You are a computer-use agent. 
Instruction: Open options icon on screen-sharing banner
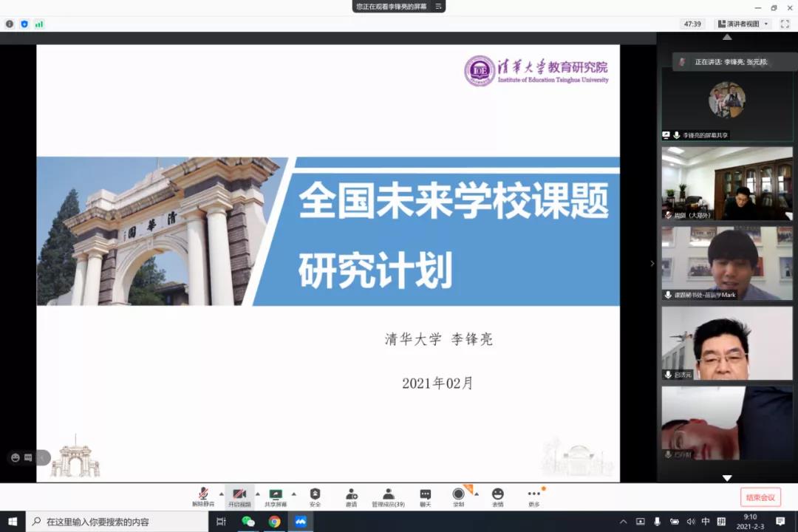pyautogui.click(x=438, y=6)
